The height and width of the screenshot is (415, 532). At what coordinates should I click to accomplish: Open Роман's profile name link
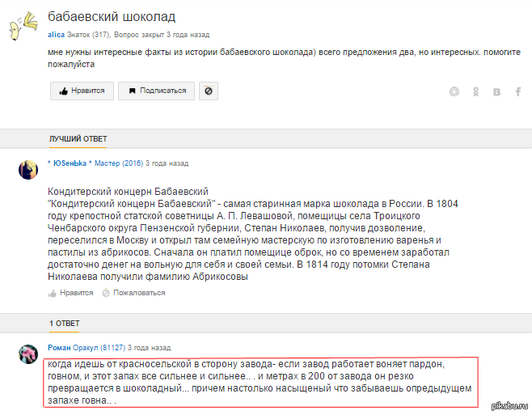click(x=60, y=347)
